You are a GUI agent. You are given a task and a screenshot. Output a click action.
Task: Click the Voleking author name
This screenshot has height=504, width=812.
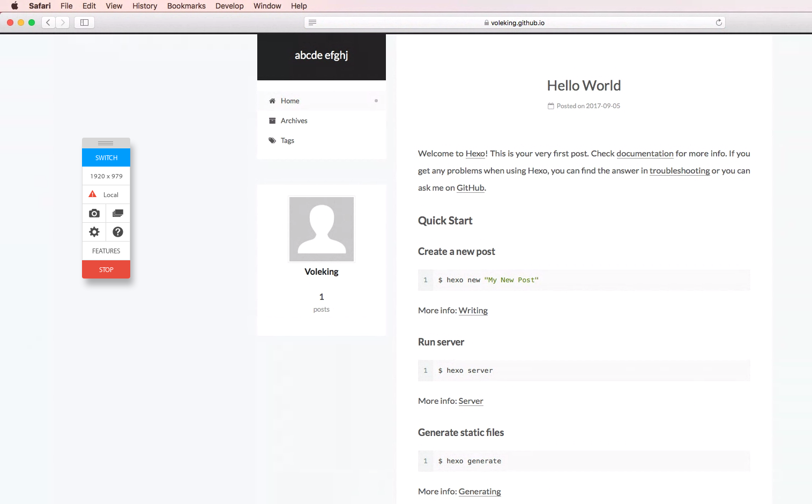[322, 272]
